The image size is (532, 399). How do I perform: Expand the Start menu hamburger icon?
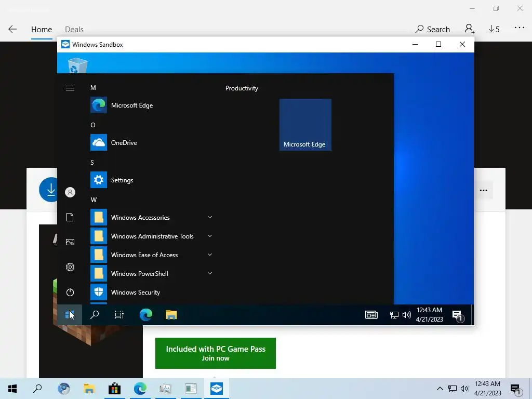pyautogui.click(x=70, y=88)
